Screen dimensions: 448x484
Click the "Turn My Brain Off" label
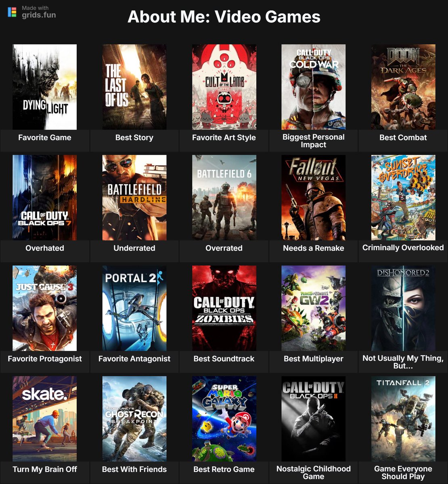45,469
